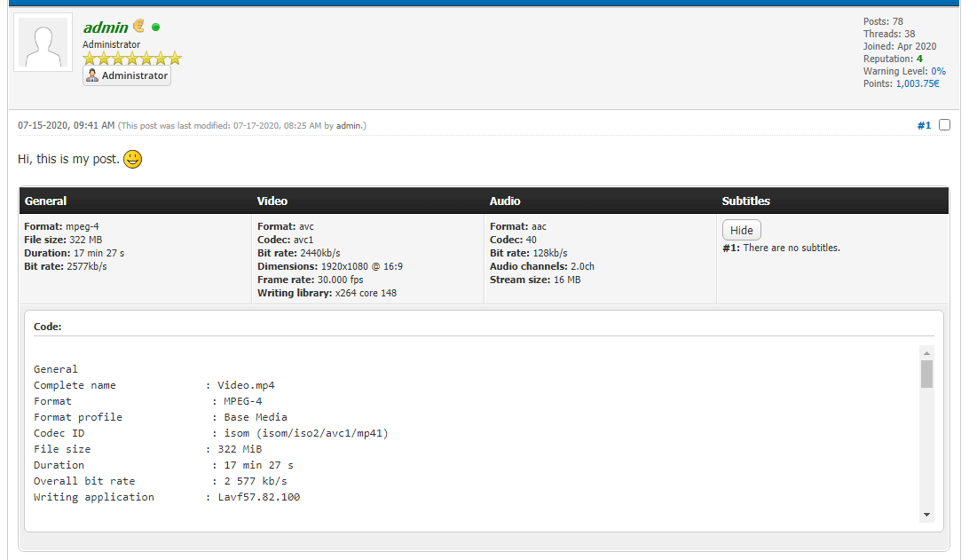Click the admin link in last-modified note
This screenshot has height=560, width=977.
[x=348, y=126]
